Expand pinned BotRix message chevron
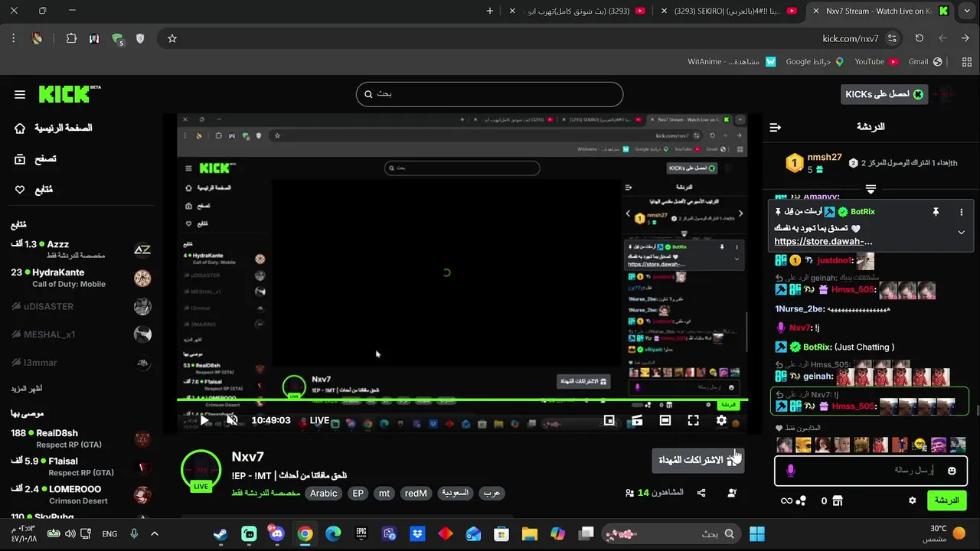Viewport: 980px width, 551px height. click(961, 233)
